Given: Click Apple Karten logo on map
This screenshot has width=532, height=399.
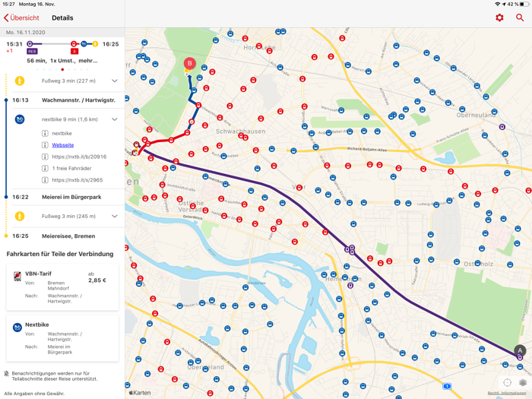Looking at the screenshot, I should [140, 393].
